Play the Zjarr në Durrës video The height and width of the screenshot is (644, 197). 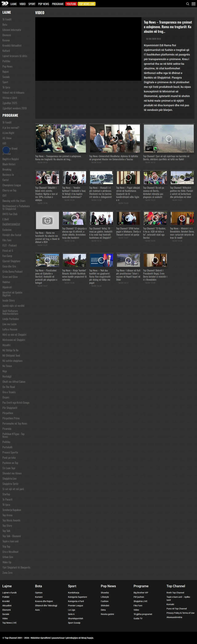(169, 139)
